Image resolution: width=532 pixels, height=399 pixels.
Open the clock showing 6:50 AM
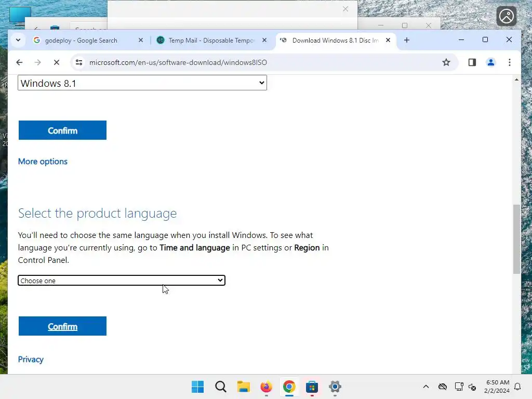[497, 387]
